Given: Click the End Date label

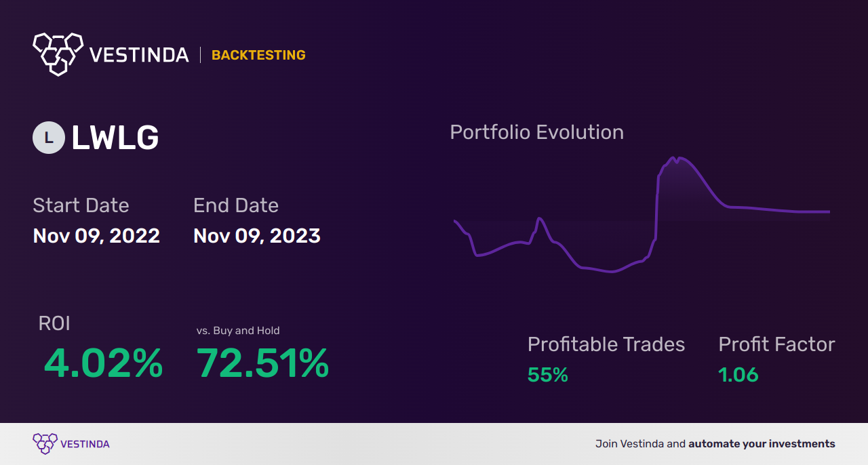Looking at the screenshot, I should [x=236, y=205].
